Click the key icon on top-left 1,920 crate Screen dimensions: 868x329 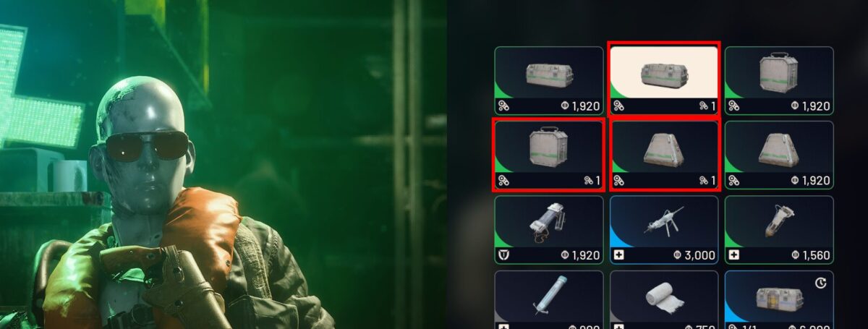(x=504, y=106)
